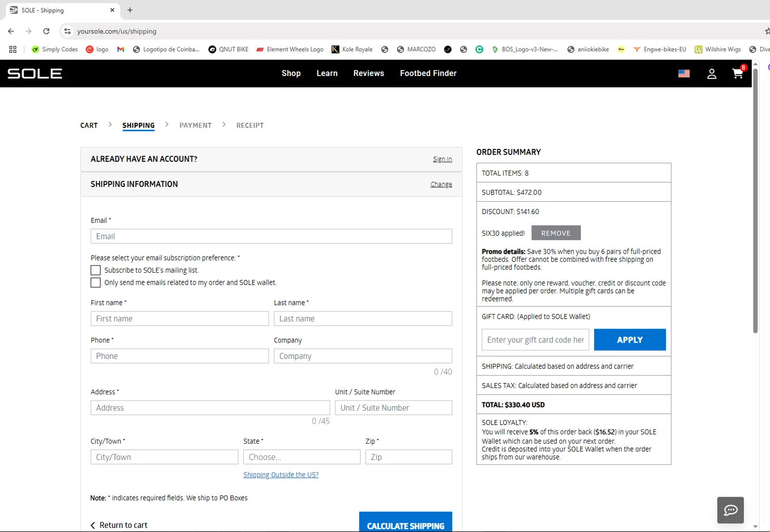
Task: Select the PAYMENT checkout step
Action: point(196,125)
